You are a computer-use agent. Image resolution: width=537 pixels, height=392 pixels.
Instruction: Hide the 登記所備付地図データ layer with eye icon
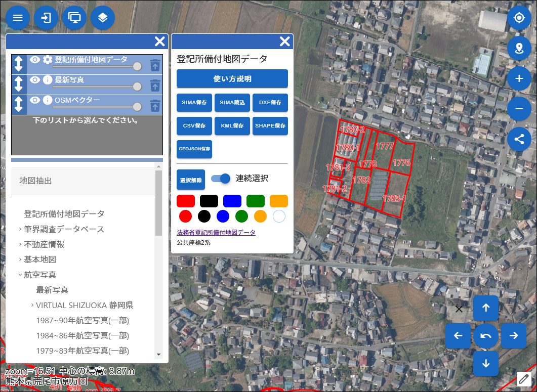[34, 60]
